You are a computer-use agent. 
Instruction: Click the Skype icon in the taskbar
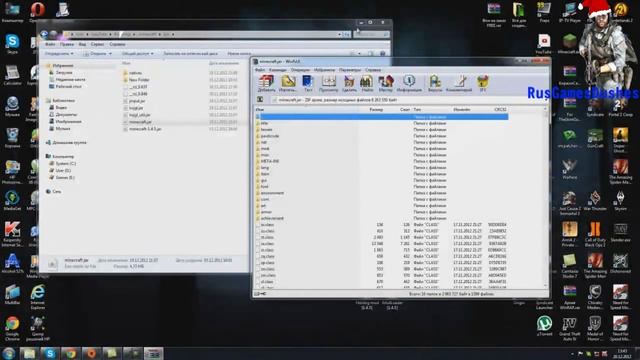pyautogui.click(x=50, y=353)
